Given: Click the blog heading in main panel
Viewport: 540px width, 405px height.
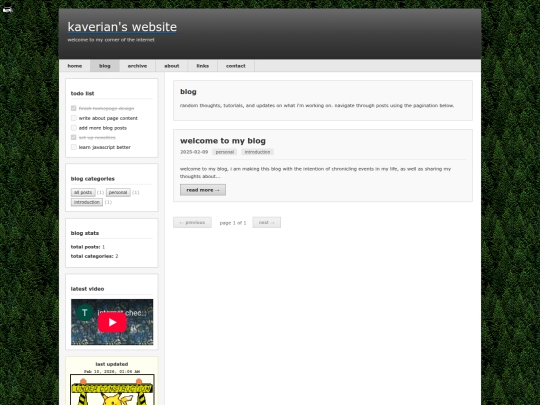Looking at the screenshot, I should (188, 92).
